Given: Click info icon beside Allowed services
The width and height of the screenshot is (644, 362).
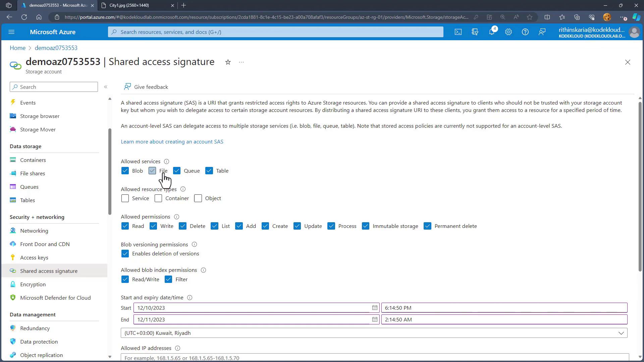Looking at the screenshot, I should pyautogui.click(x=166, y=162).
